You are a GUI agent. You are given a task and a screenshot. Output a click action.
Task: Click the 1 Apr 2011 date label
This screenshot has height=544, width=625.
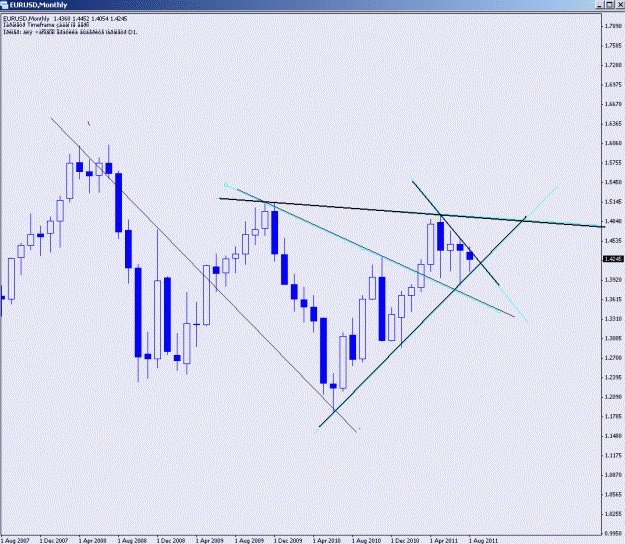(444, 541)
